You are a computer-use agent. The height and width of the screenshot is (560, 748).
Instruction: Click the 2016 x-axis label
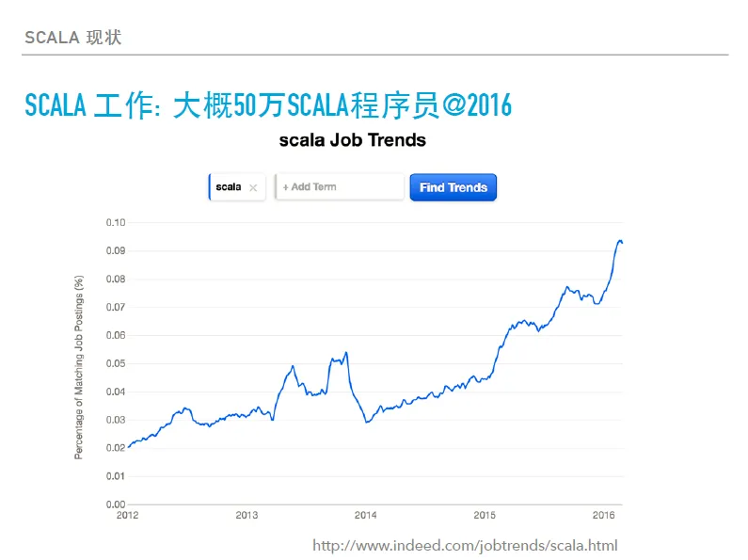[x=603, y=515]
